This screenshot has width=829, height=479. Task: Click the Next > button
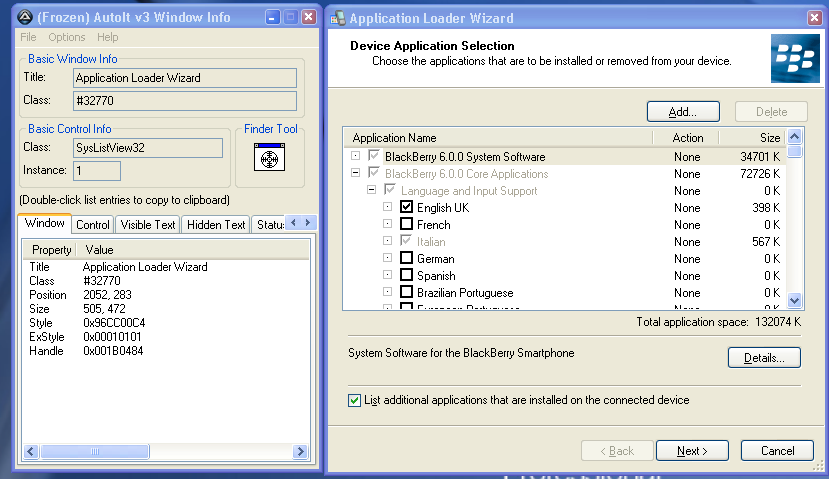tap(692, 451)
